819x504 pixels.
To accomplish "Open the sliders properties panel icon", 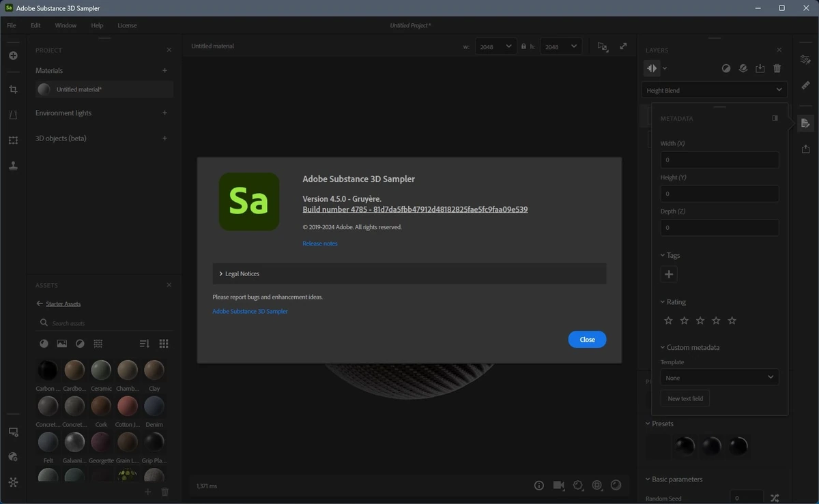I will click(x=806, y=59).
